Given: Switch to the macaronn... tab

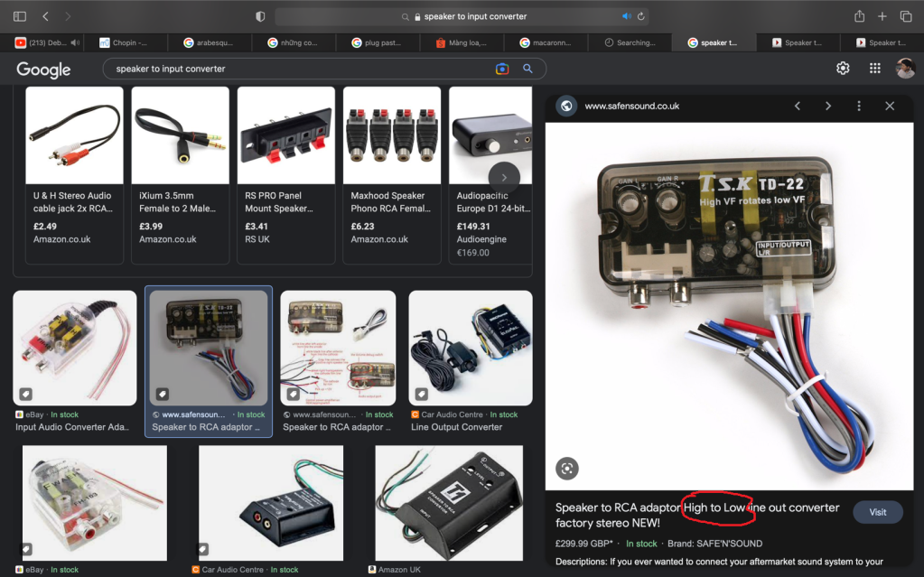Looking at the screenshot, I should (x=546, y=42).
